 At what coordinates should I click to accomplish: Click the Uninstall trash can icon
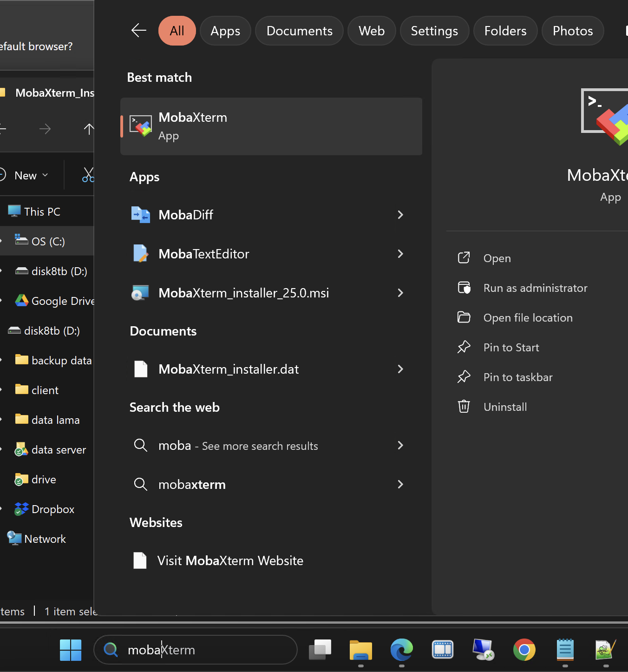[464, 407]
